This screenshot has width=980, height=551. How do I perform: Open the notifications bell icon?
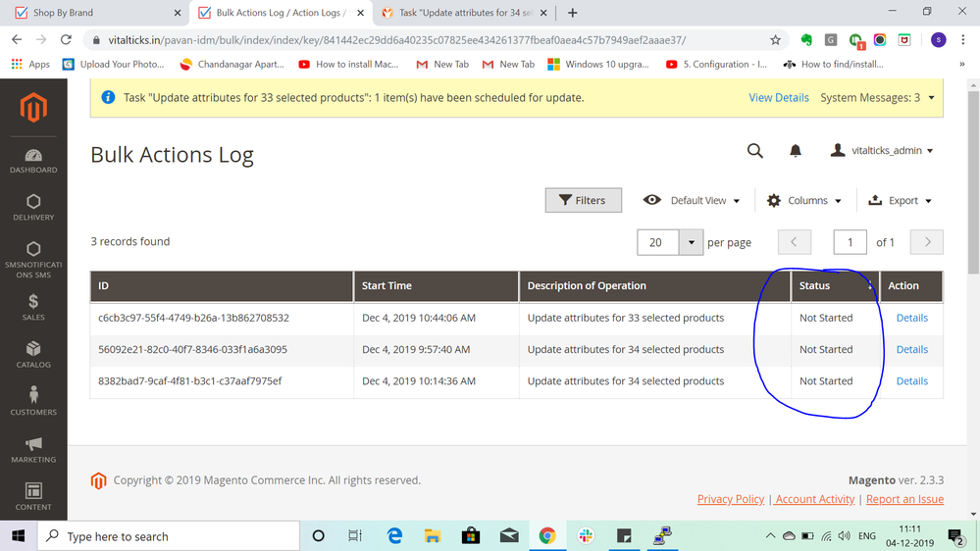[x=796, y=151]
